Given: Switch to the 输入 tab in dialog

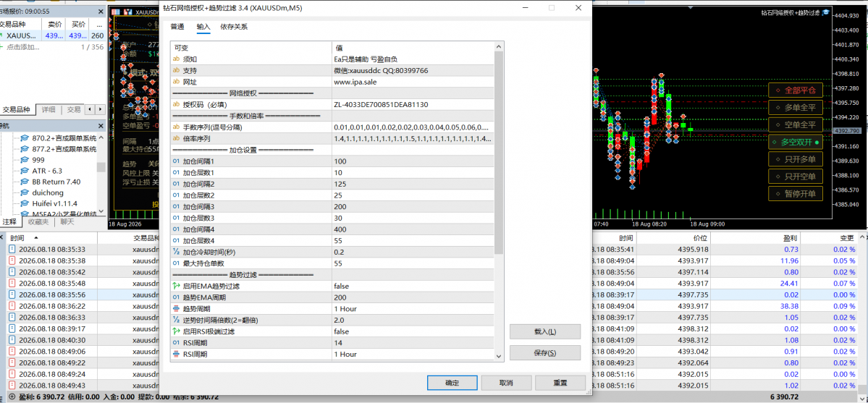Looking at the screenshot, I should click(x=203, y=27).
